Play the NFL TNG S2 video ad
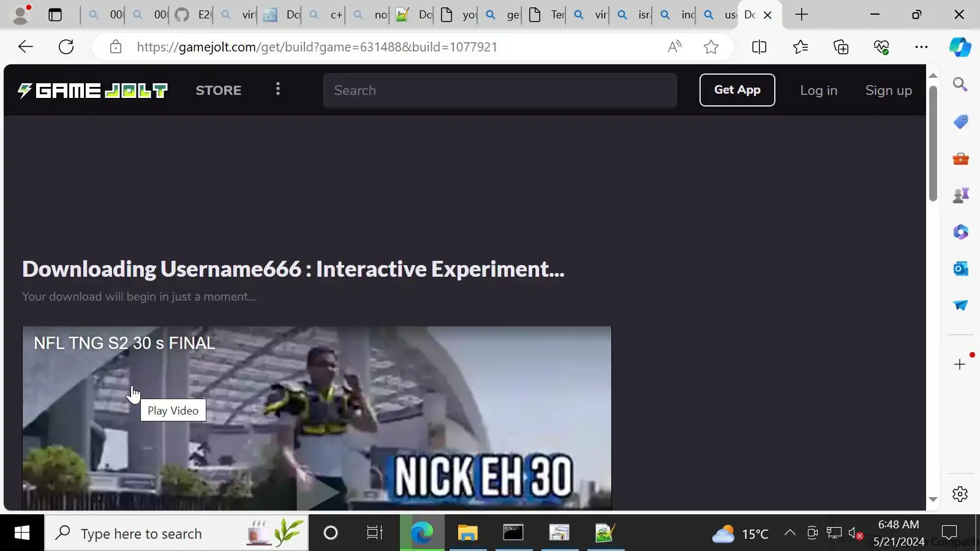The width and height of the screenshot is (980, 551). coord(317,418)
